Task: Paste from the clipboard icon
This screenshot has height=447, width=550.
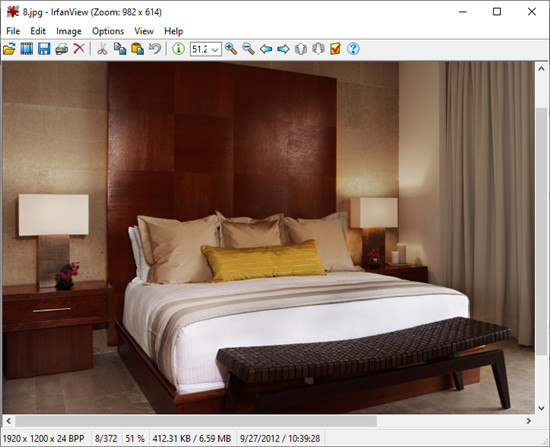Action: 138,49
